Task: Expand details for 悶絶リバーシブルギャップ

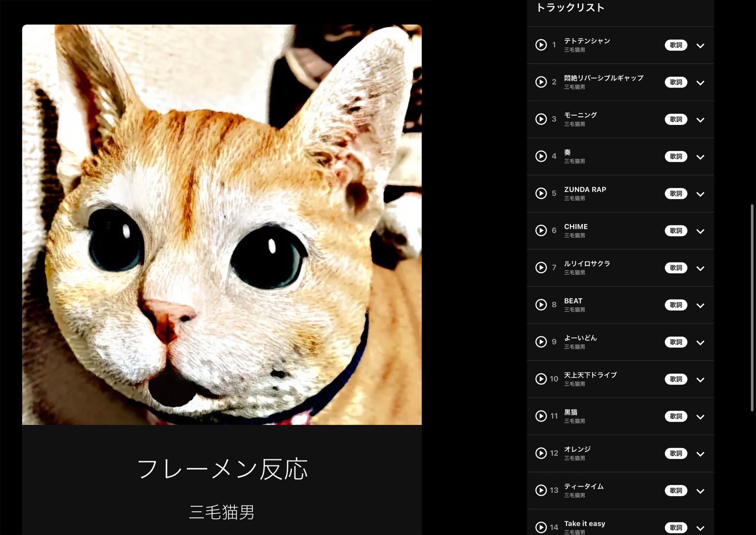Action: coord(700,83)
